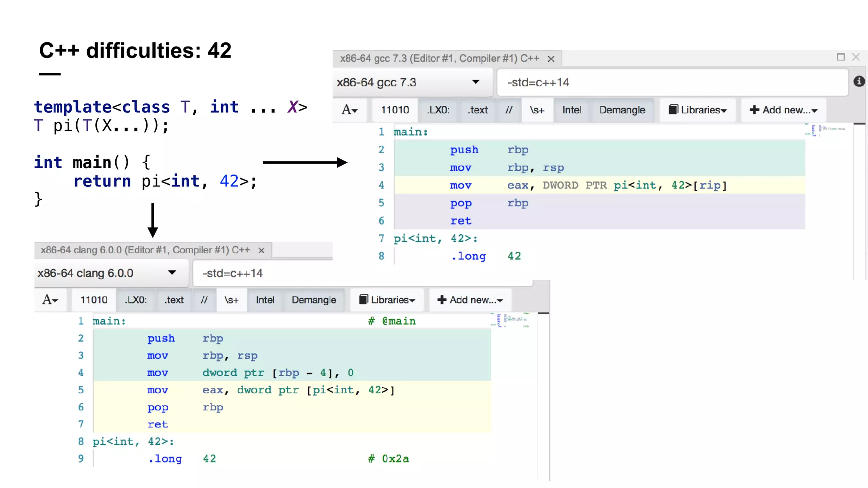Toggle .LX0: label filter in gcc pane
The width and height of the screenshot is (868, 488).
point(438,110)
